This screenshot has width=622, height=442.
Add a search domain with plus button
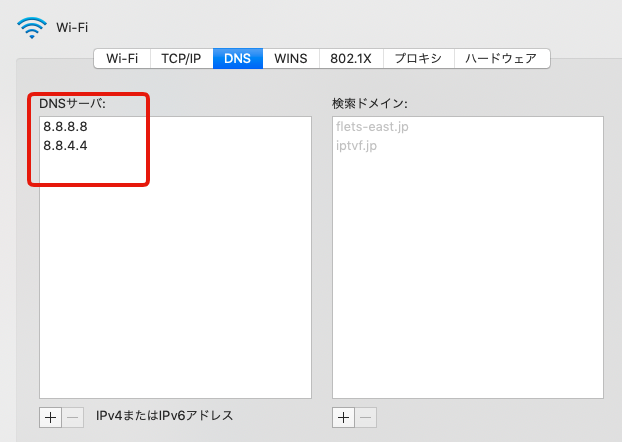(343, 417)
